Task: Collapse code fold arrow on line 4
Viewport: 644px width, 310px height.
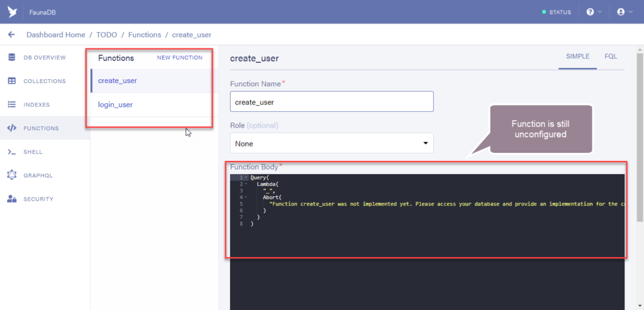Action: (x=246, y=197)
